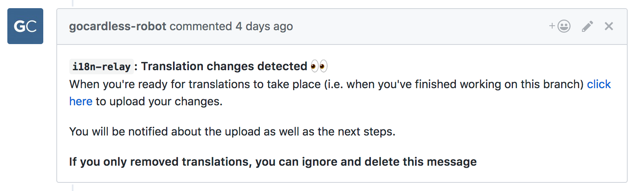Click 'You will be notified' paragraph
The image size is (644, 191).
[x=232, y=131]
